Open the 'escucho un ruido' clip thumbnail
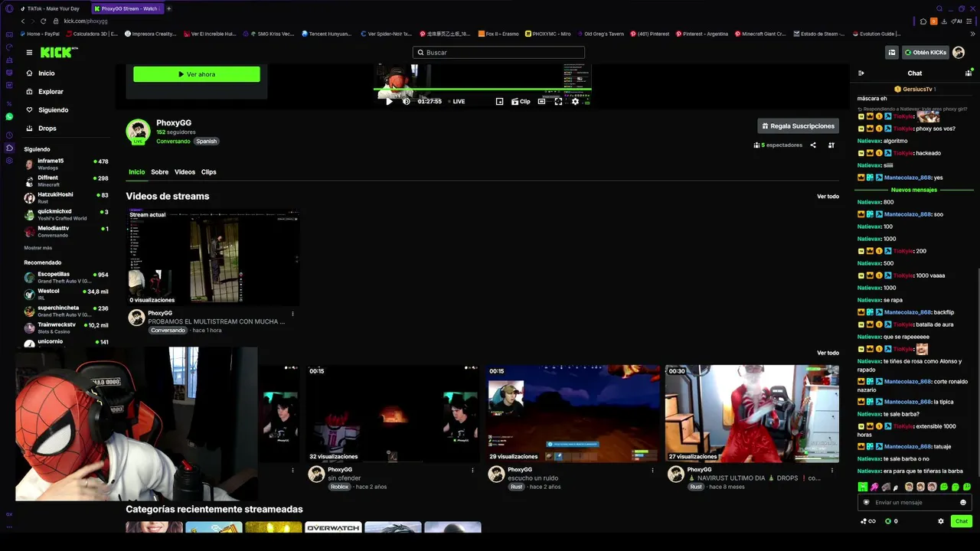Image resolution: width=980 pixels, height=551 pixels. click(573, 413)
